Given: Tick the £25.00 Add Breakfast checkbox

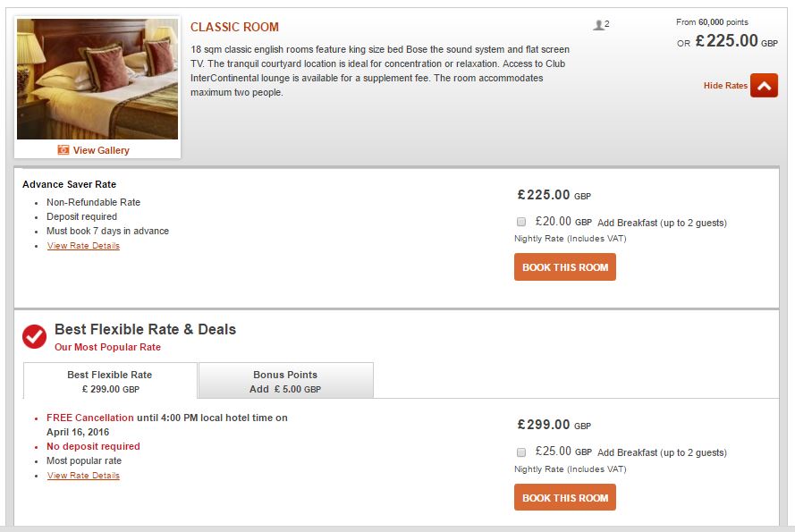Looking at the screenshot, I should pos(521,452).
